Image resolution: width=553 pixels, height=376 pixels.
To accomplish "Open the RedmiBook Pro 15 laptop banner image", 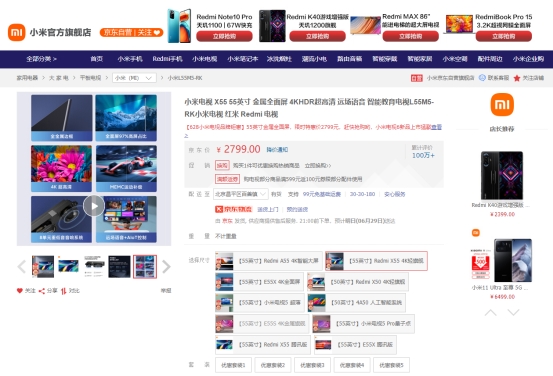I will pyautogui.click(x=458, y=24).
